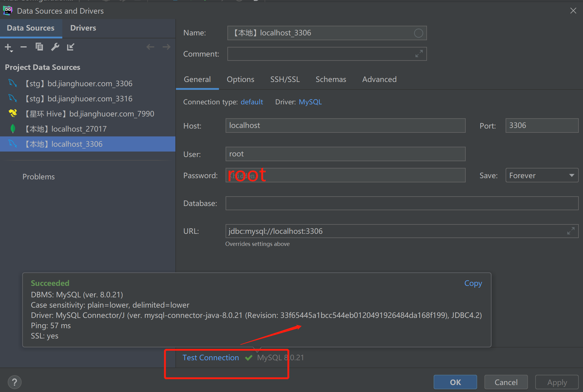Click the 'Succeeded' status text

click(50, 283)
